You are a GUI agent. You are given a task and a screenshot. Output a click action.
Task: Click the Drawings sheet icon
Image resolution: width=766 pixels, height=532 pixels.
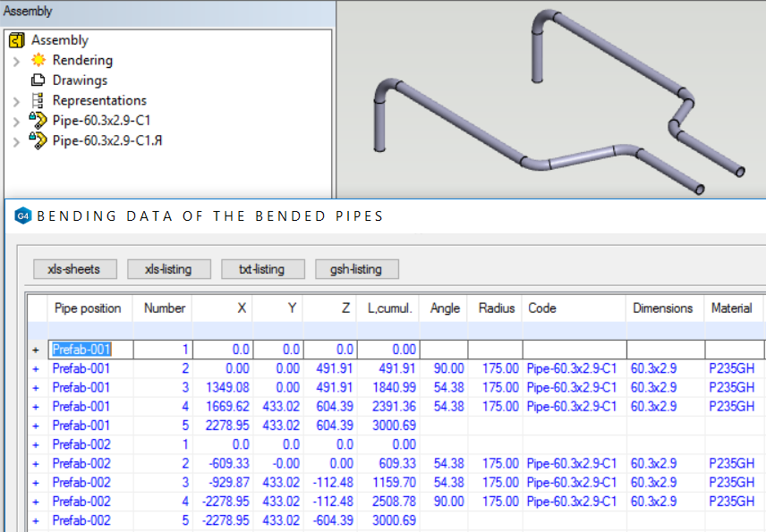pos(38,80)
